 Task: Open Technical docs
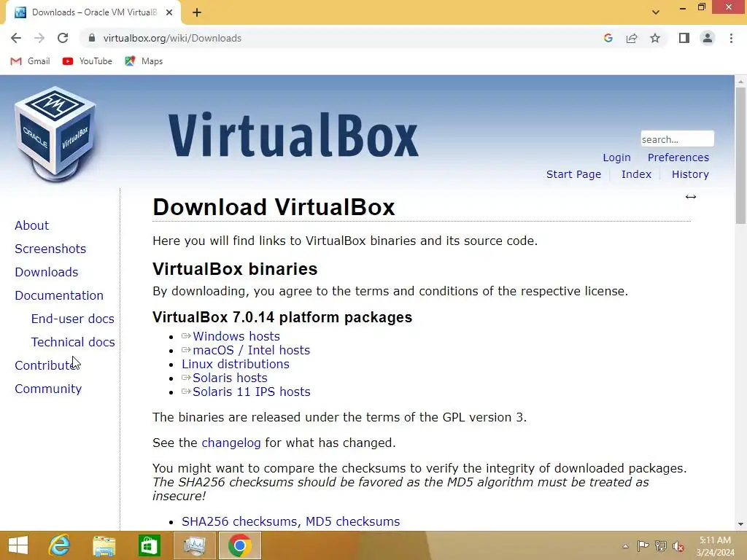tap(73, 342)
